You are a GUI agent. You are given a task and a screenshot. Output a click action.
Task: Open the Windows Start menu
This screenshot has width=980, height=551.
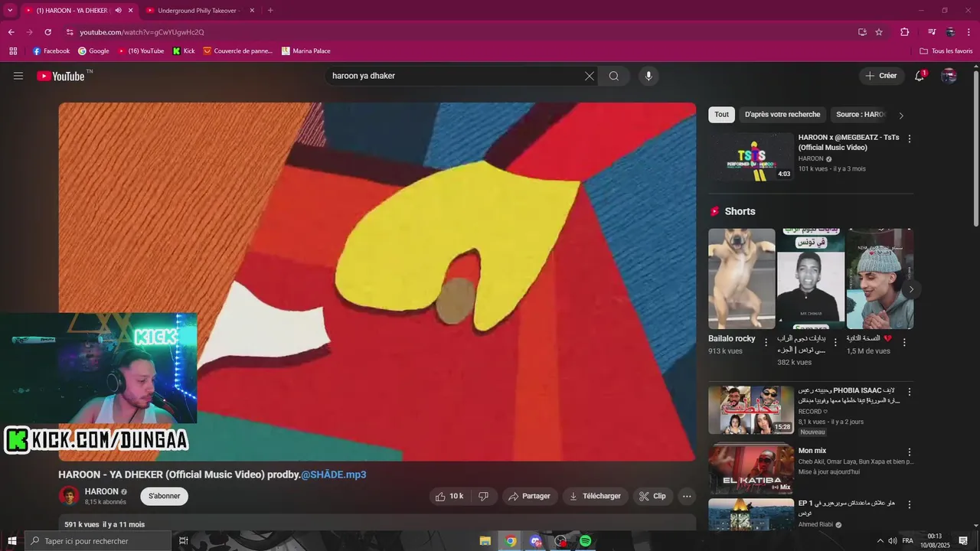(12, 541)
